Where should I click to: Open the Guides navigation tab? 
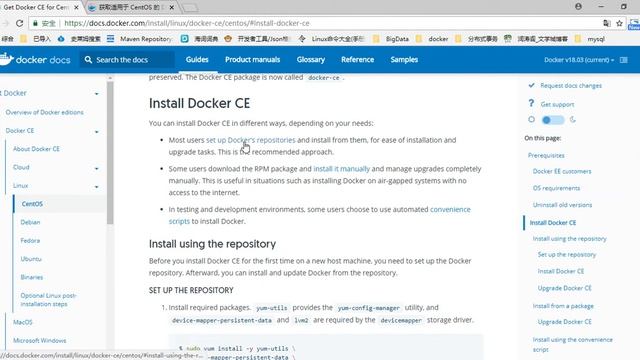coord(197,60)
